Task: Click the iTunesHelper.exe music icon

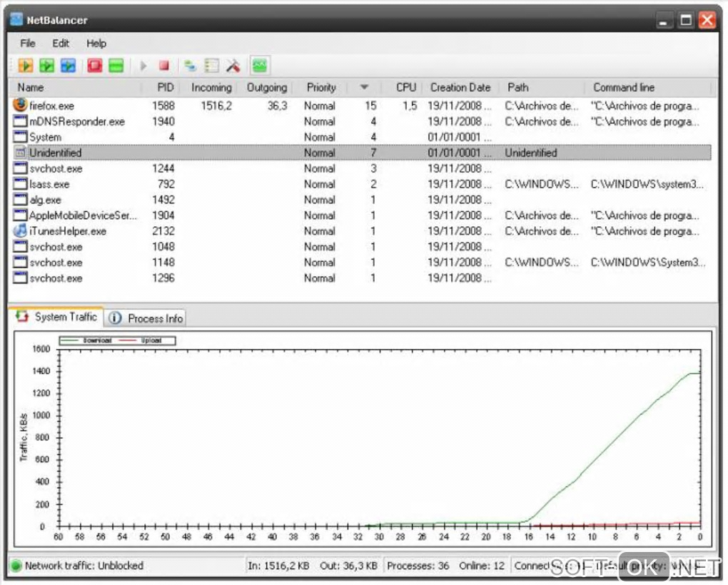Action: pos(20,230)
